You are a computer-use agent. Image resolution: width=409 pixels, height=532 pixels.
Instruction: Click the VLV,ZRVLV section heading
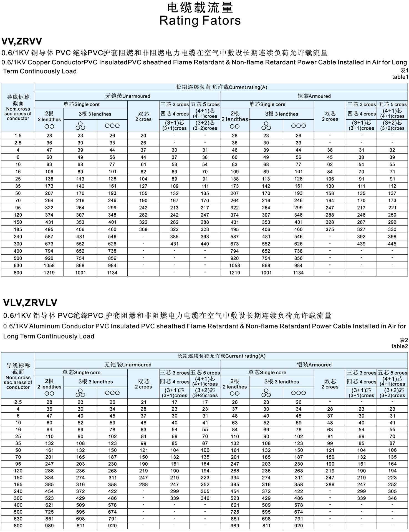[30, 303]
